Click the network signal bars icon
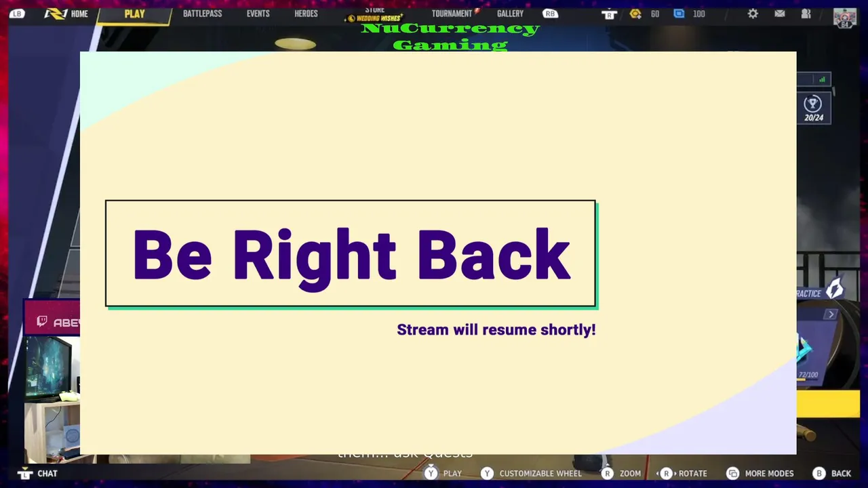The image size is (868, 488). [822, 79]
